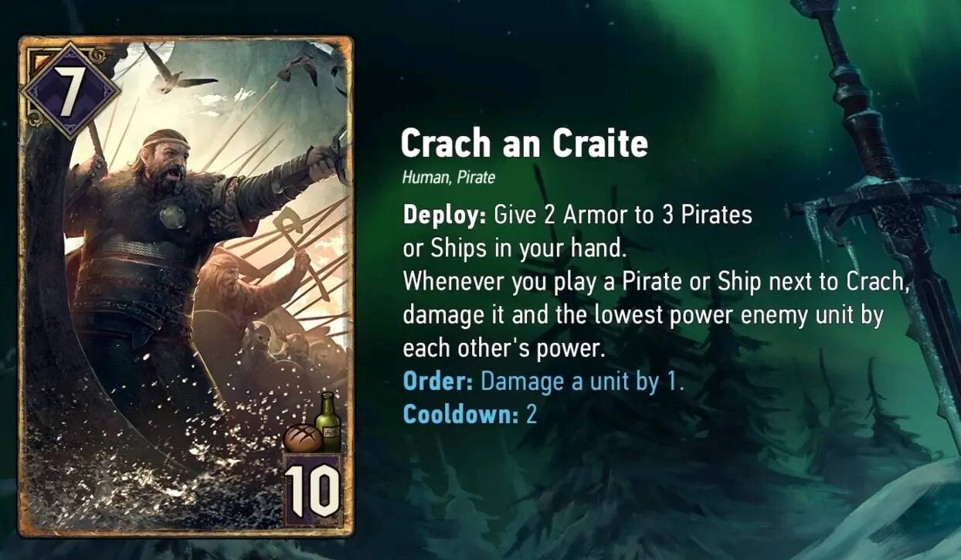Click the Cooldown value 2
The width and height of the screenshot is (961, 560).
coord(531,415)
